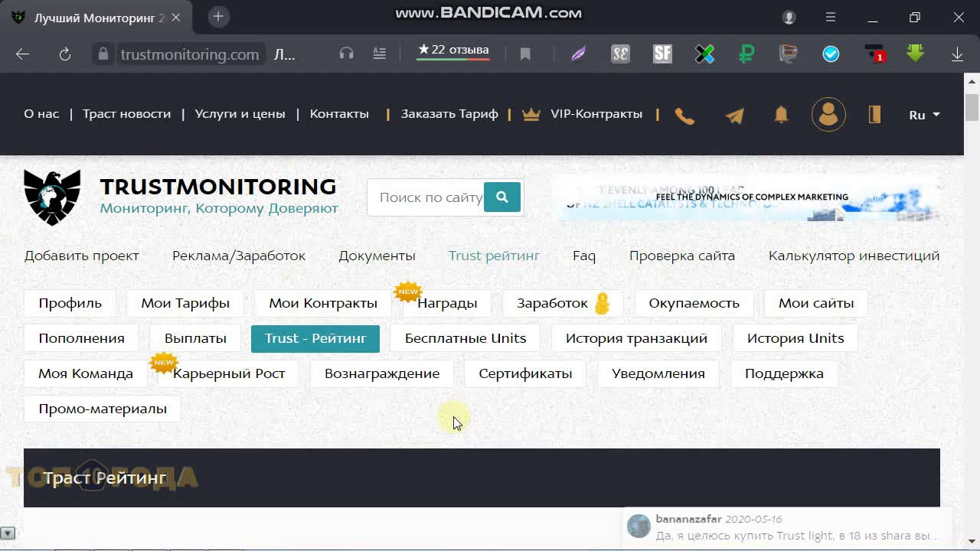Open Контакты menu item
This screenshot has width=980, height=551.
point(339,113)
